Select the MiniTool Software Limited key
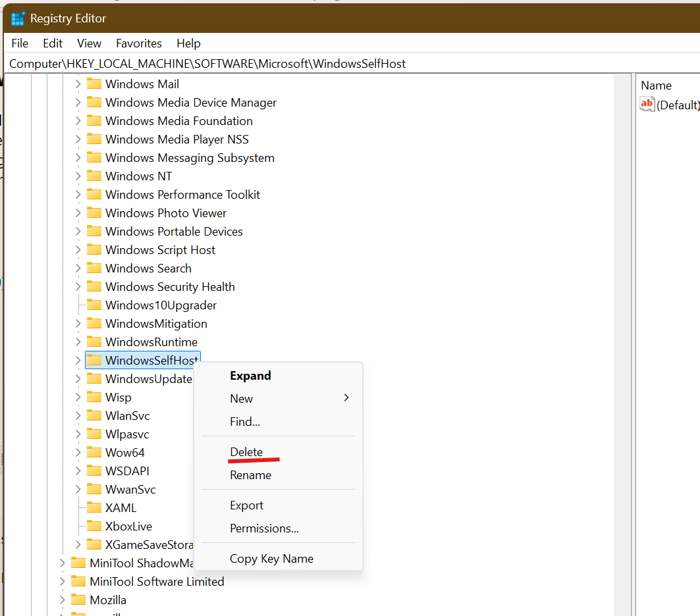700x616 pixels. (x=157, y=582)
